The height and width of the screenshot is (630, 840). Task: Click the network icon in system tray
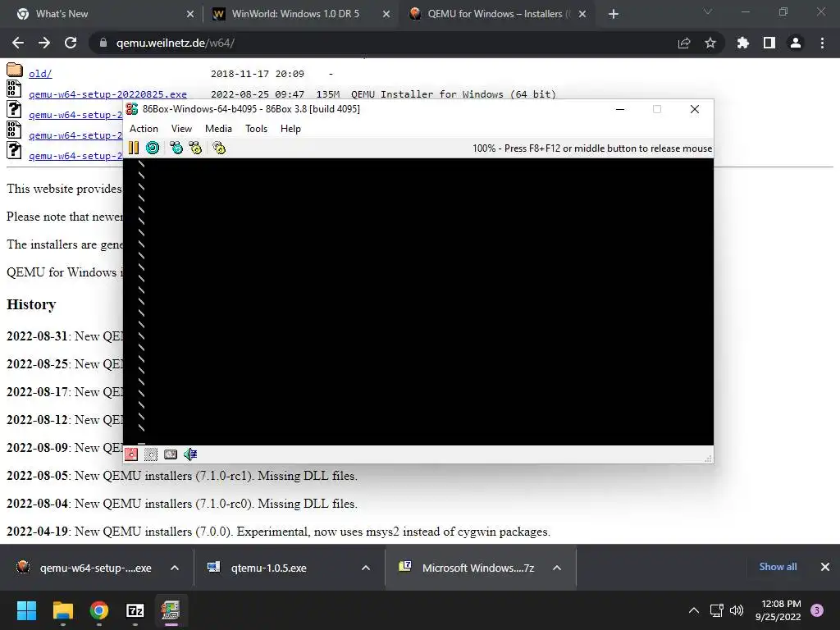point(716,610)
